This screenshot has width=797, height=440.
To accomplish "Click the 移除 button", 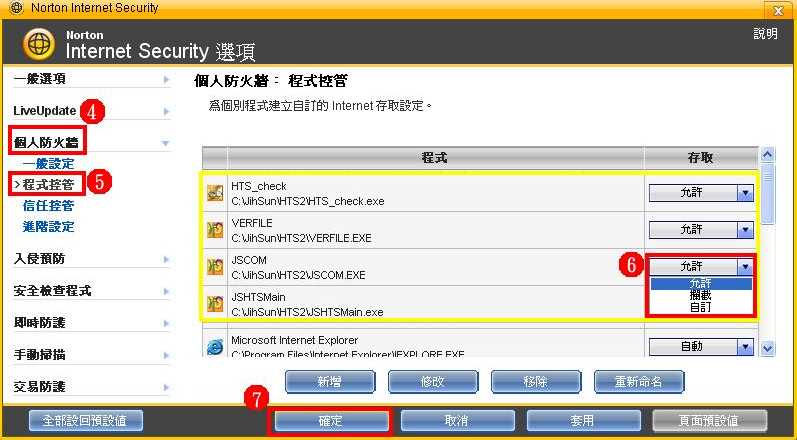I will (536, 382).
